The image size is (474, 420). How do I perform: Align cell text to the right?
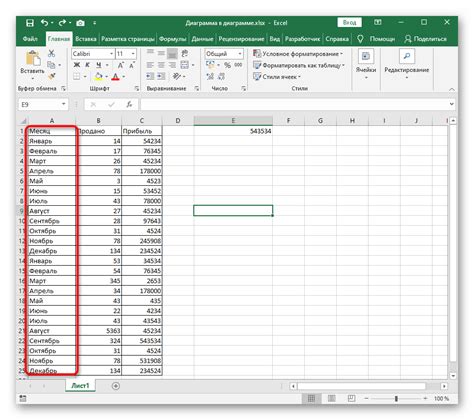pyautogui.click(x=172, y=65)
